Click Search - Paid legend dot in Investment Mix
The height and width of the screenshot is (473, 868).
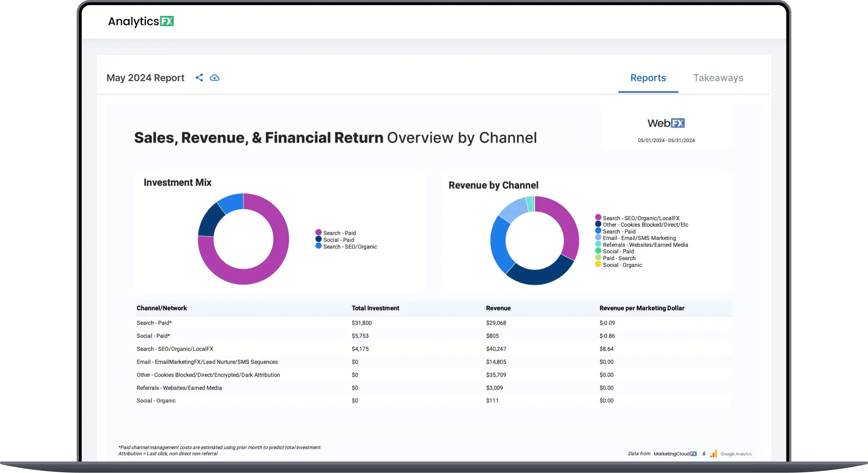coord(318,233)
